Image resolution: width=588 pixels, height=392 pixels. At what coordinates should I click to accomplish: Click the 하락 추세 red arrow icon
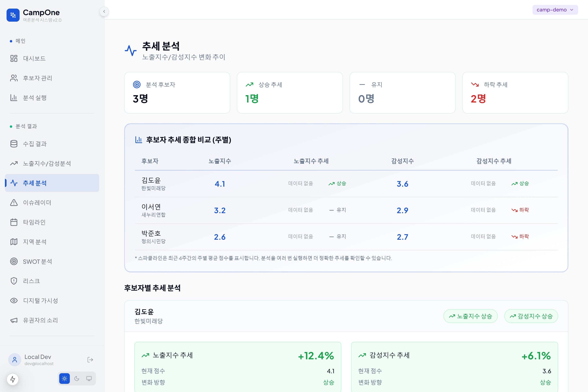(475, 85)
